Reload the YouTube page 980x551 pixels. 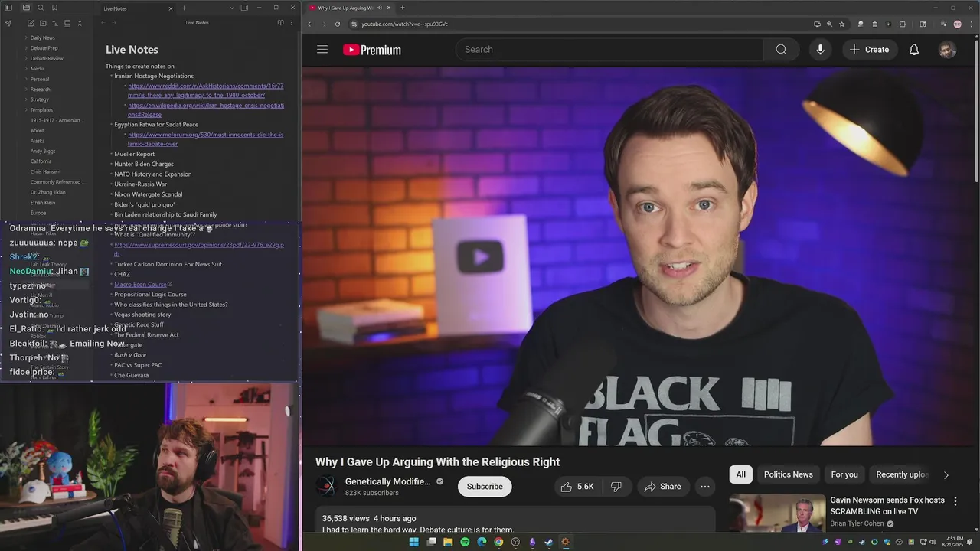[x=338, y=24]
